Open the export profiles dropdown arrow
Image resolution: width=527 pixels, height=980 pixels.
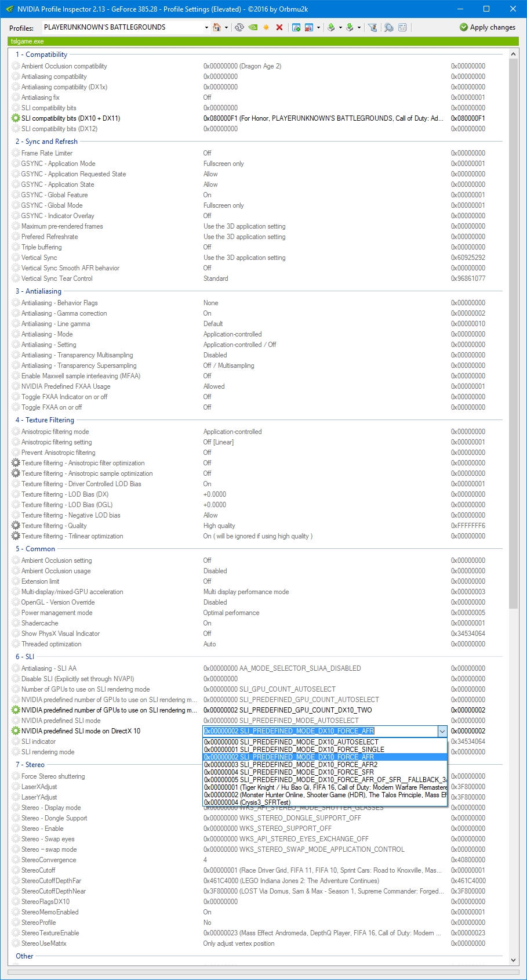[x=340, y=27]
